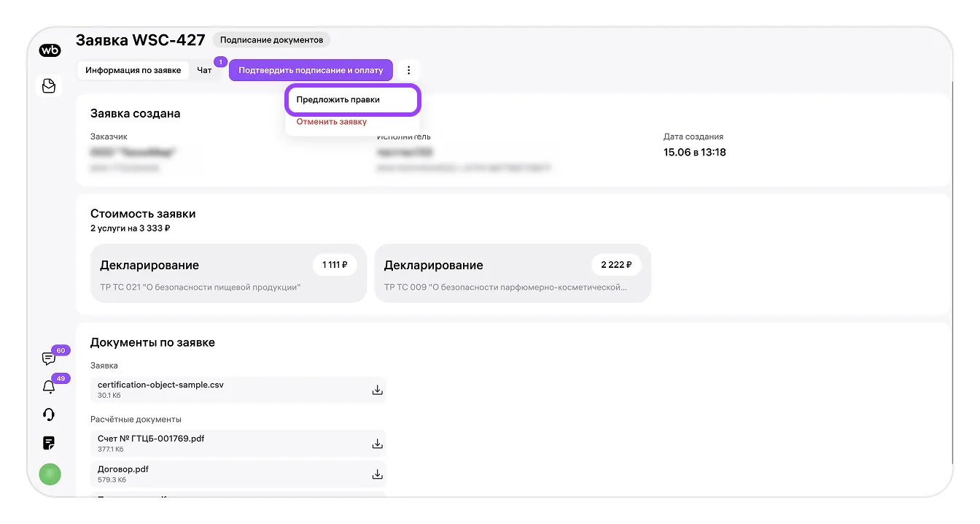Open the requests box sidebar icon
Viewport: 980px width, 524px height.
tap(49, 86)
